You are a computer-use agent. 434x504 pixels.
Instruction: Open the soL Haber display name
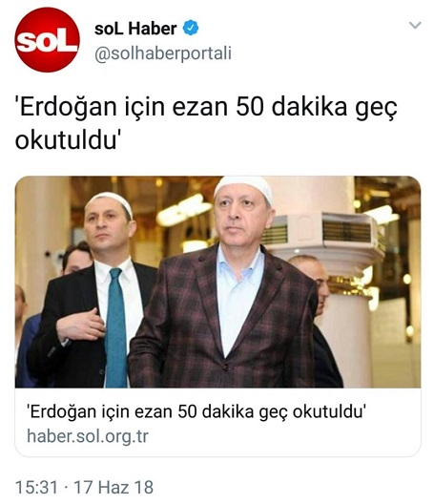(x=135, y=29)
